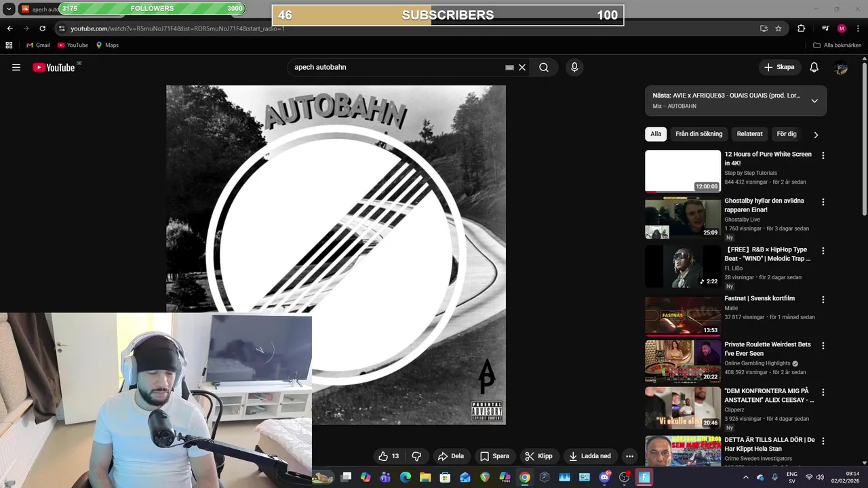868x488 pixels.
Task: Show hidden system tray icons chevron
Action: tap(745, 477)
